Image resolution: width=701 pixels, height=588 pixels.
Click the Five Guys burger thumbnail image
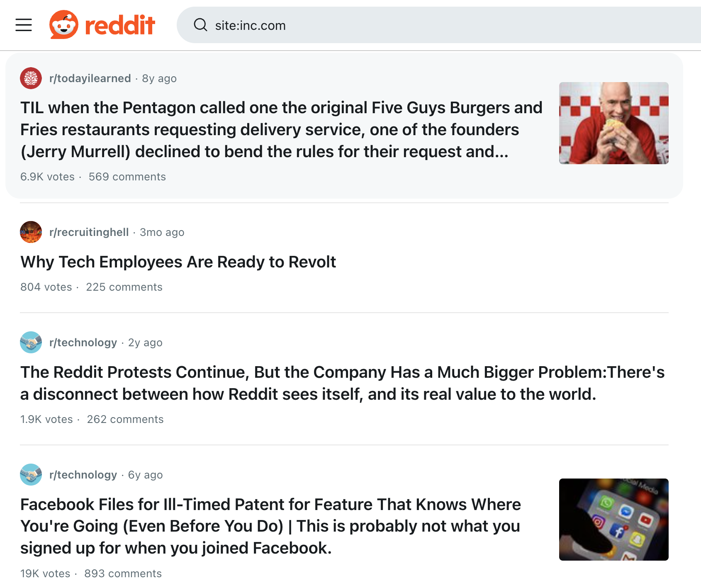pyautogui.click(x=613, y=123)
